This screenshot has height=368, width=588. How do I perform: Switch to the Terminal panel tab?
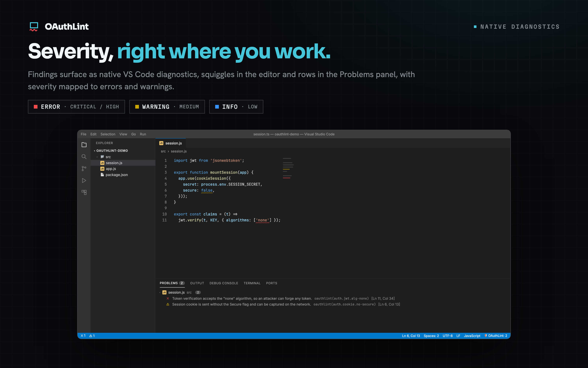[252, 283]
